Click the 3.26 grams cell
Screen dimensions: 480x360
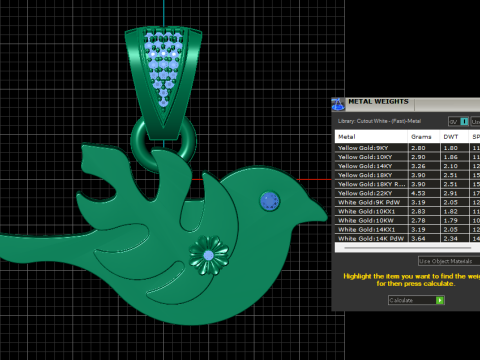[x=424, y=166]
